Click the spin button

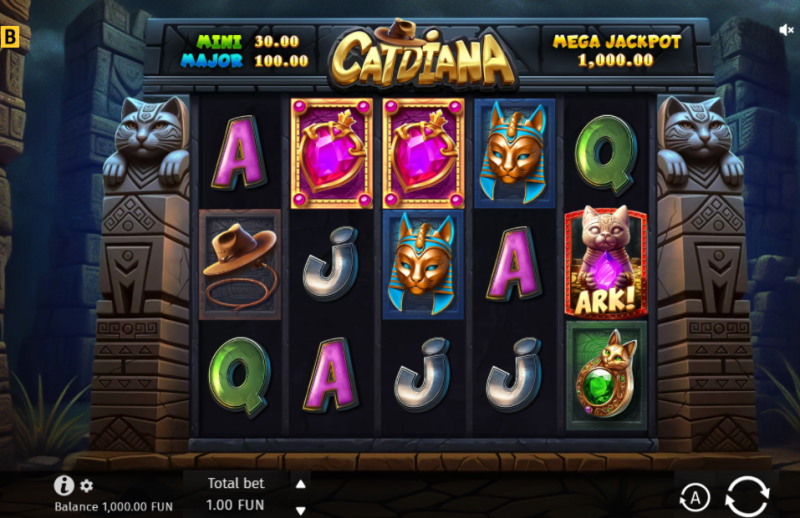747,496
